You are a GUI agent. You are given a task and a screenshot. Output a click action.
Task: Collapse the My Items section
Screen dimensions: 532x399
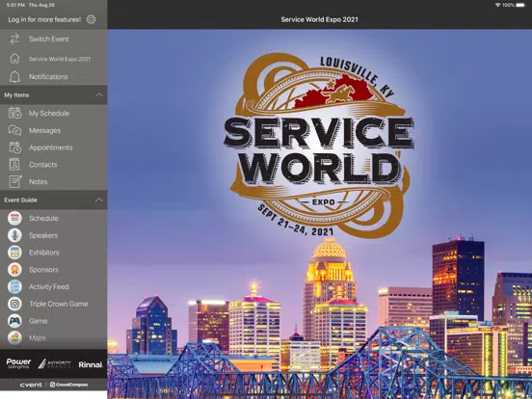99,95
